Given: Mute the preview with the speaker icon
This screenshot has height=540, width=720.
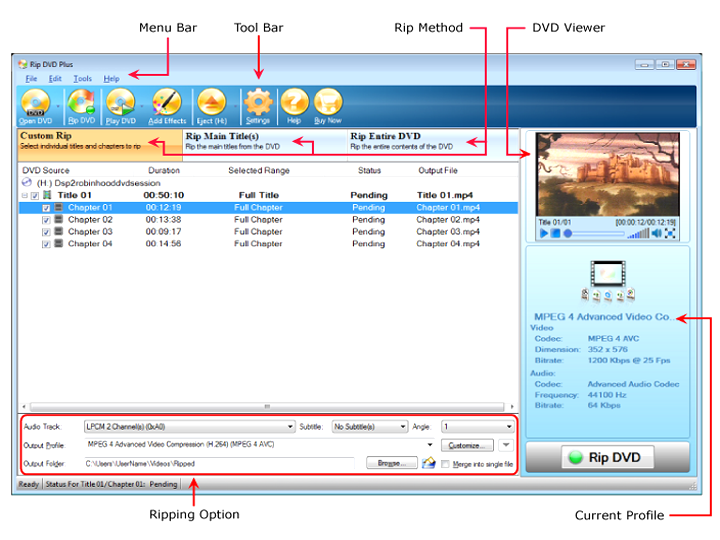Looking at the screenshot, I should point(657,233).
